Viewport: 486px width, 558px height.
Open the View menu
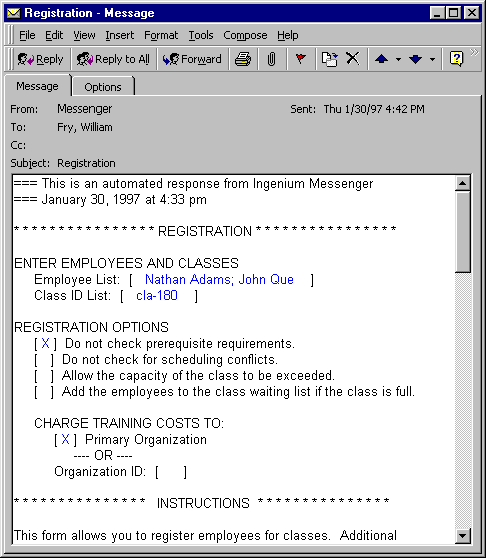tap(84, 35)
